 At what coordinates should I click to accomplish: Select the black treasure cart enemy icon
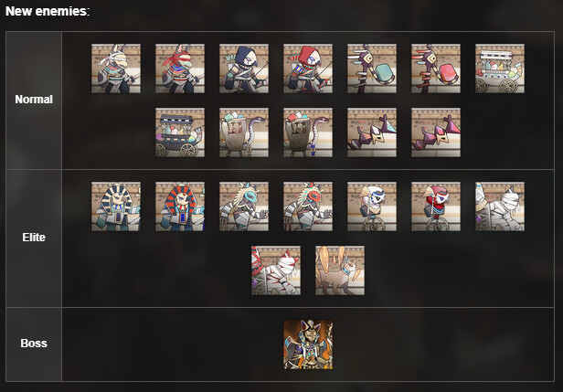click(180, 132)
